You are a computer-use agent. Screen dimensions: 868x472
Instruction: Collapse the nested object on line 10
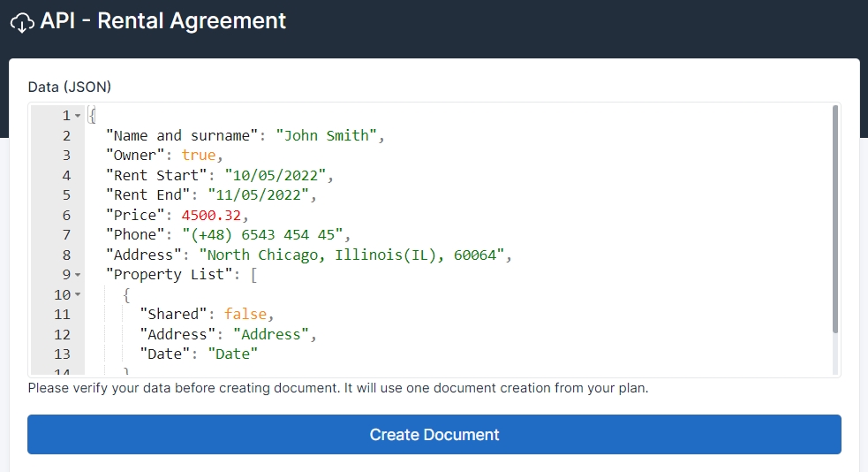(x=78, y=294)
